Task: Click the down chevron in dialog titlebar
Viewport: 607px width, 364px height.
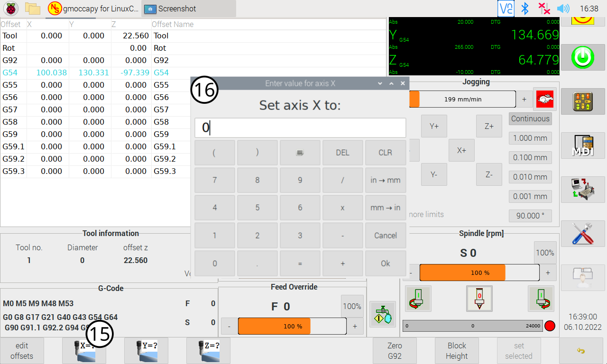Action: (380, 83)
